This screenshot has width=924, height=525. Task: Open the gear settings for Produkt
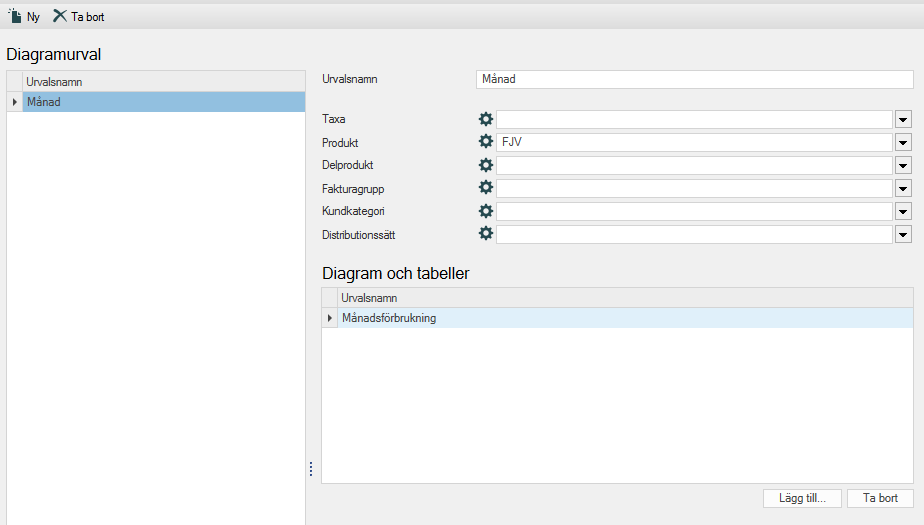(486, 141)
